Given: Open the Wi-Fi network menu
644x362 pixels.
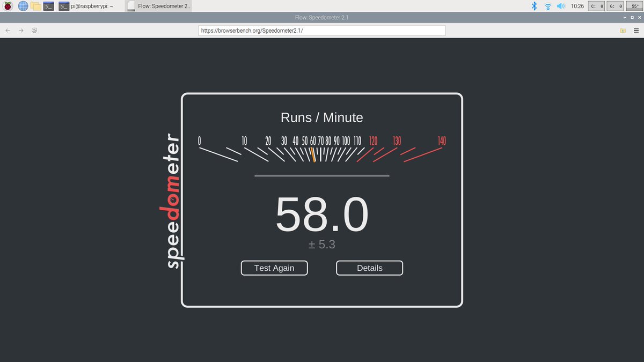Looking at the screenshot, I should point(548,6).
